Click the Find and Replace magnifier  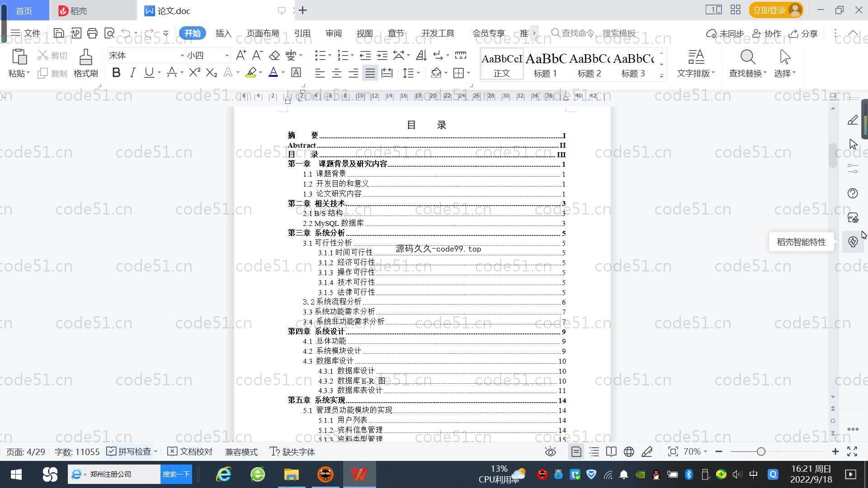pyautogui.click(x=748, y=57)
